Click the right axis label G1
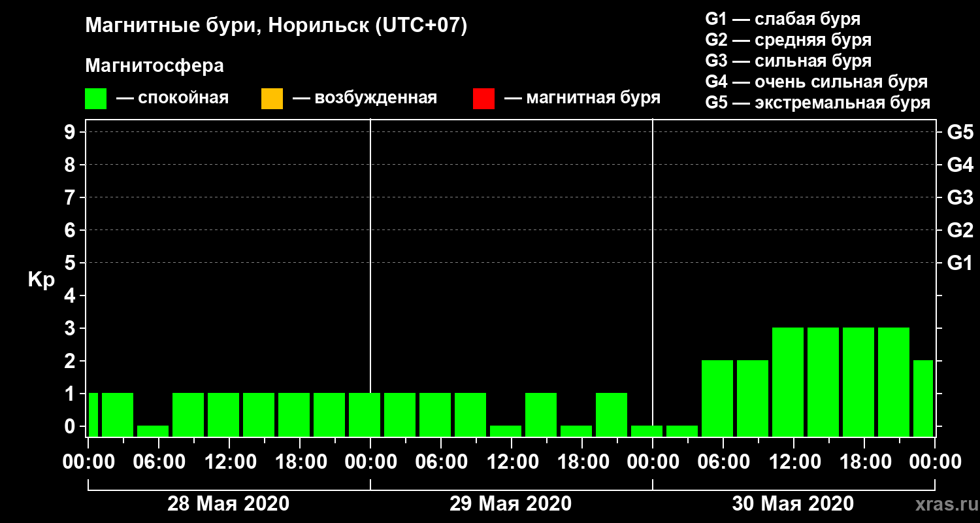The image size is (980, 523). 960,263
